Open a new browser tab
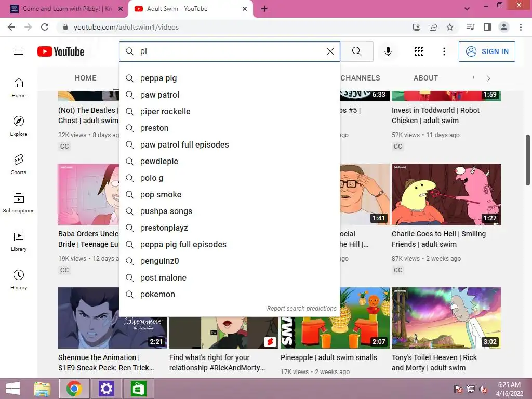Screen dimensions: 532x399 pyautogui.click(x=264, y=9)
